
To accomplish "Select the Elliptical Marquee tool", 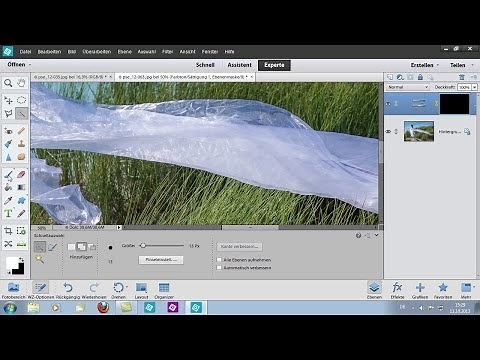I will click(x=21, y=100).
